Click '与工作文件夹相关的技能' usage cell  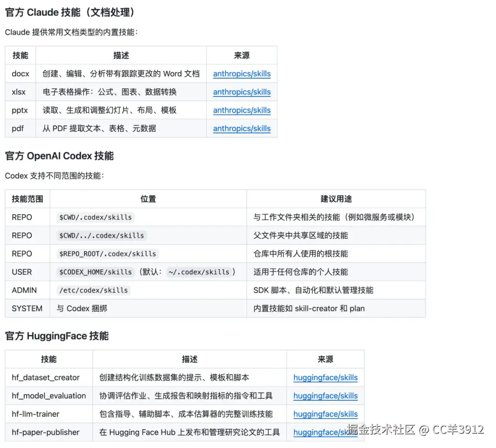(336, 217)
